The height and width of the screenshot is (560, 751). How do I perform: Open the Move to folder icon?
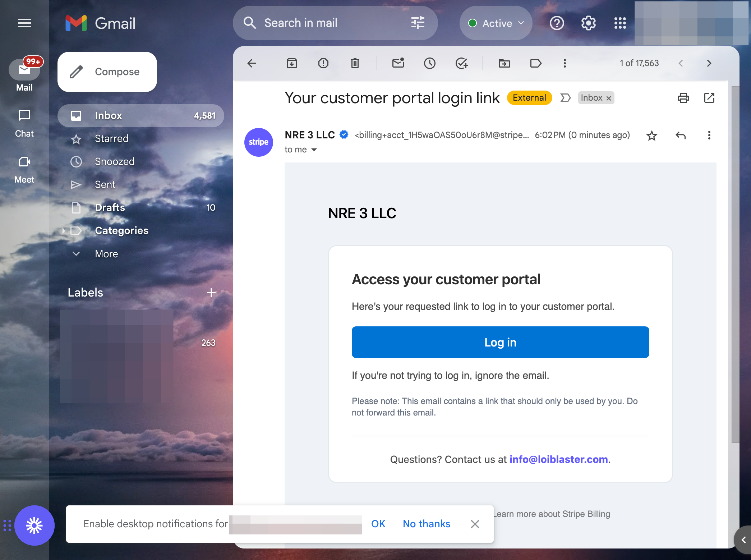(504, 64)
